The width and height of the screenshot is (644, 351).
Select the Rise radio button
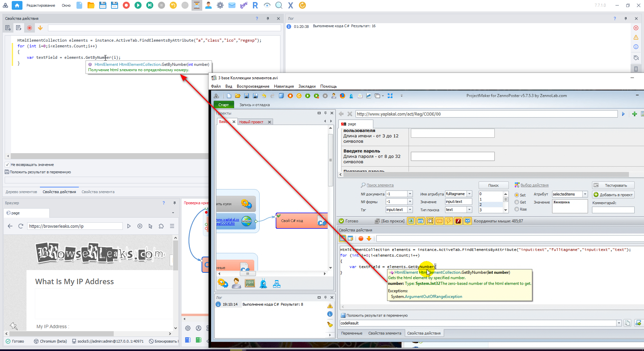point(517,209)
